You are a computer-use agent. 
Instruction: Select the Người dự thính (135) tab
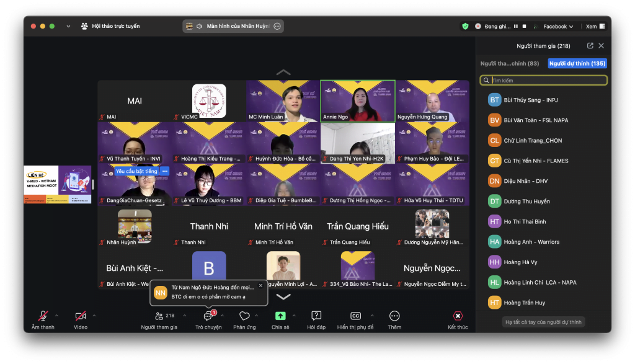coord(577,63)
